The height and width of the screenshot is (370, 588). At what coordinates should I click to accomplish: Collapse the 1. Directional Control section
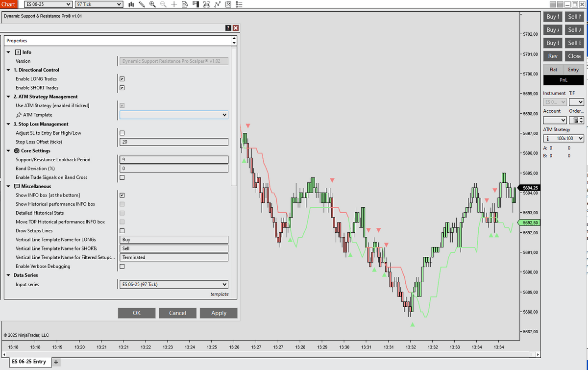click(8, 70)
